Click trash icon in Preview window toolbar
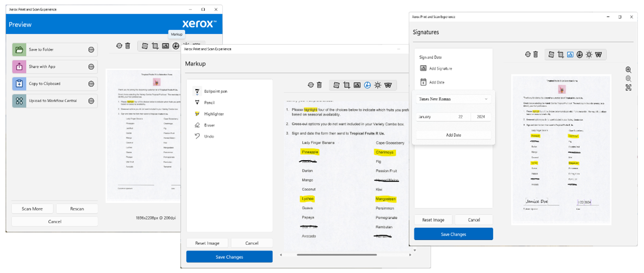 coord(127,46)
